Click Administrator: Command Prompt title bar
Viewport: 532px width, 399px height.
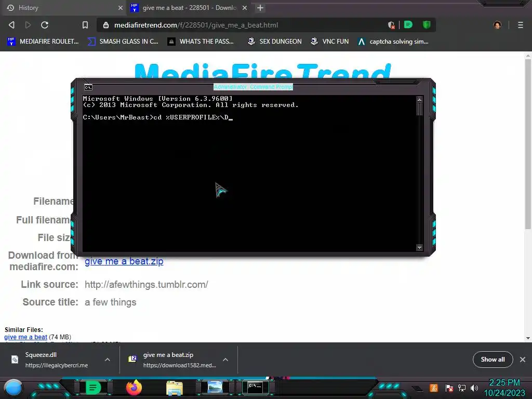coord(253,87)
